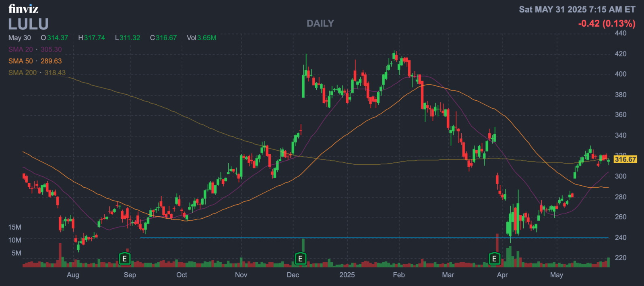This screenshot has height=286, width=644.
Task: Click the open price O 314.37
Action: pos(54,37)
